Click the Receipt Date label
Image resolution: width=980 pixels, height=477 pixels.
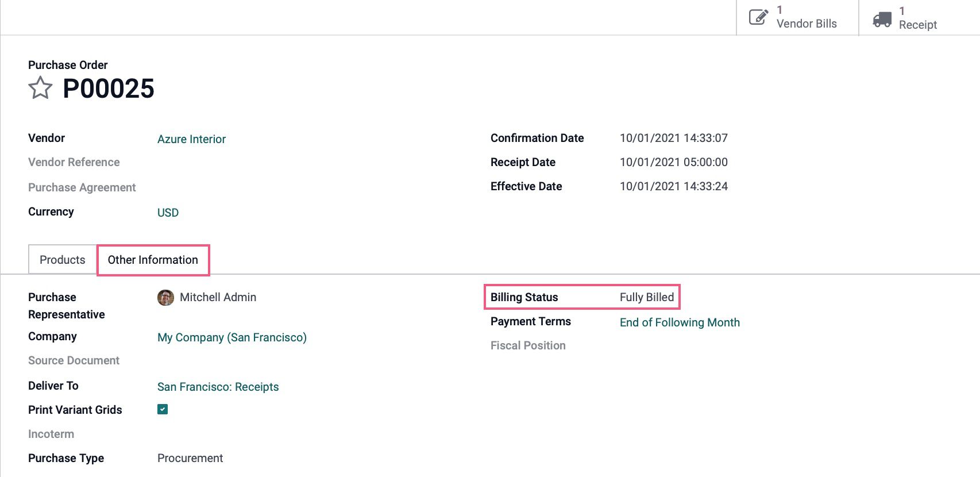pyautogui.click(x=523, y=162)
